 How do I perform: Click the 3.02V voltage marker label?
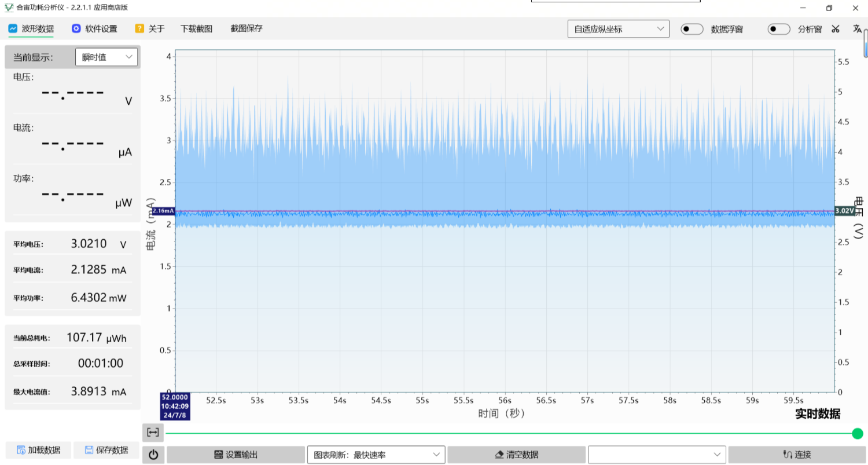pyautogui.click(x=844, y=211)
